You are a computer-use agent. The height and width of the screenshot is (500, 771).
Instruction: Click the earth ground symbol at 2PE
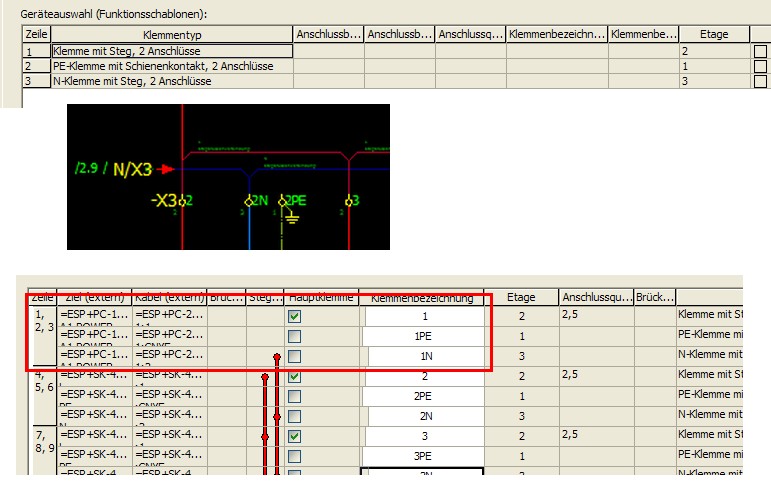[x=292, y=218]
